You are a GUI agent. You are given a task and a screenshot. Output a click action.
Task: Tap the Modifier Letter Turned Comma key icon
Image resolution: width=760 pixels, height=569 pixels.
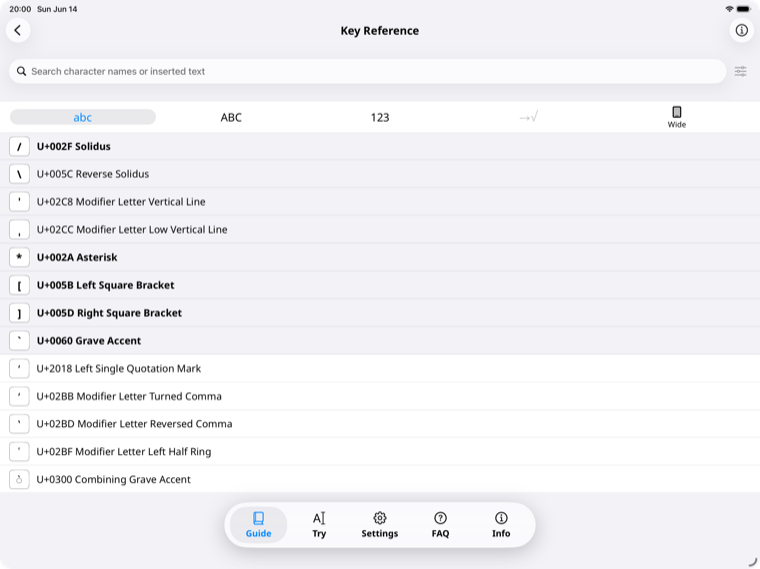(19, 396)
